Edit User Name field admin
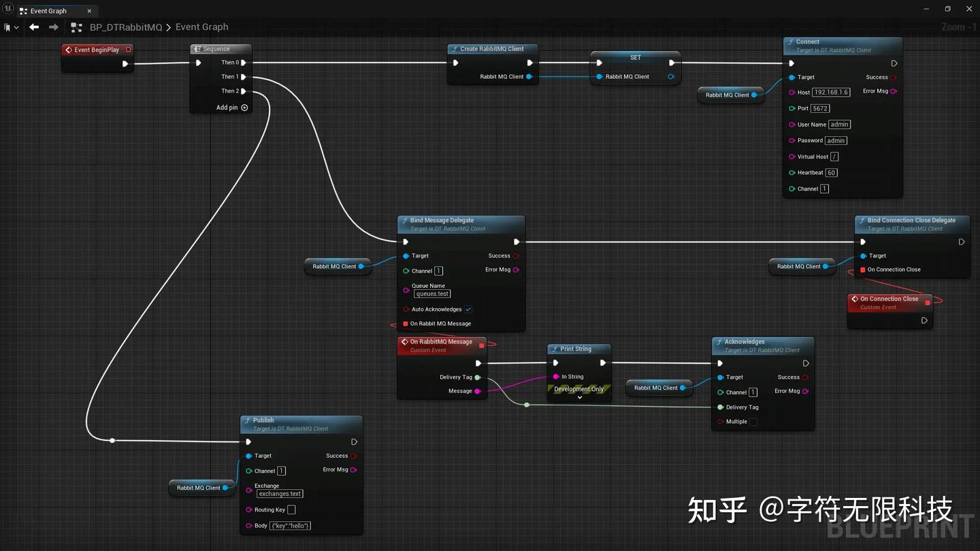The width and height of the screenshot is (980, 551). (x=840, y=124)
